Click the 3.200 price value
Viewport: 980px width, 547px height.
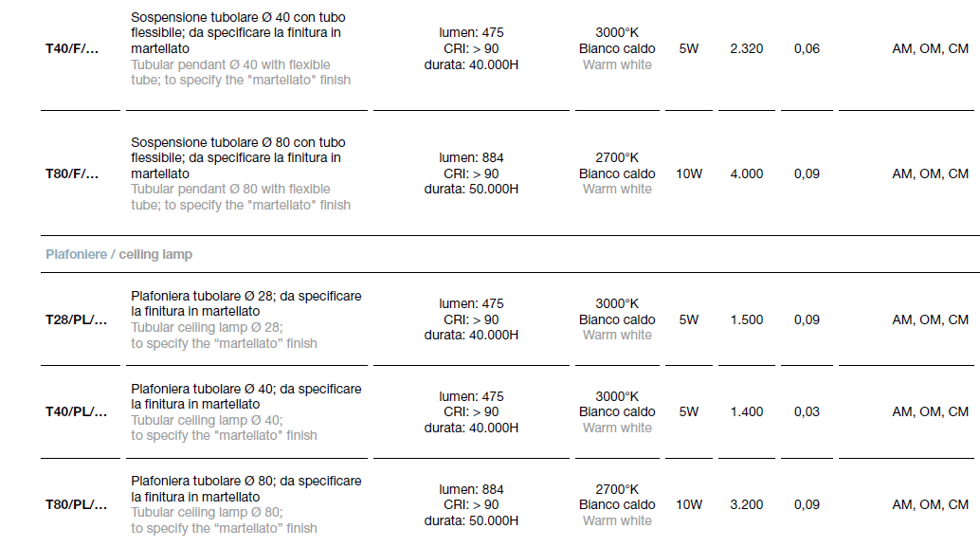click(747, 504)
